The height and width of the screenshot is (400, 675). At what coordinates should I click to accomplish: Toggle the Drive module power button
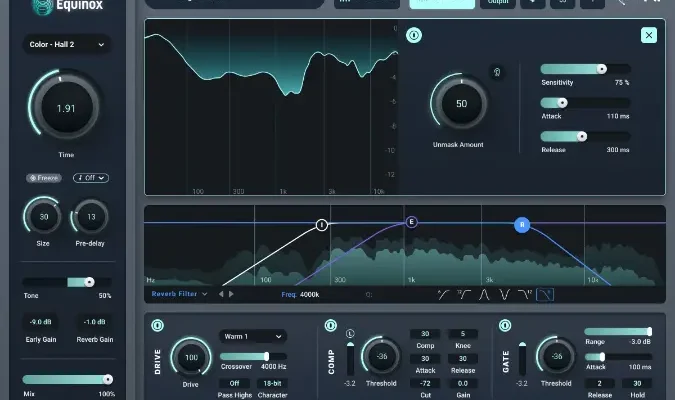[x=157, y=326]
